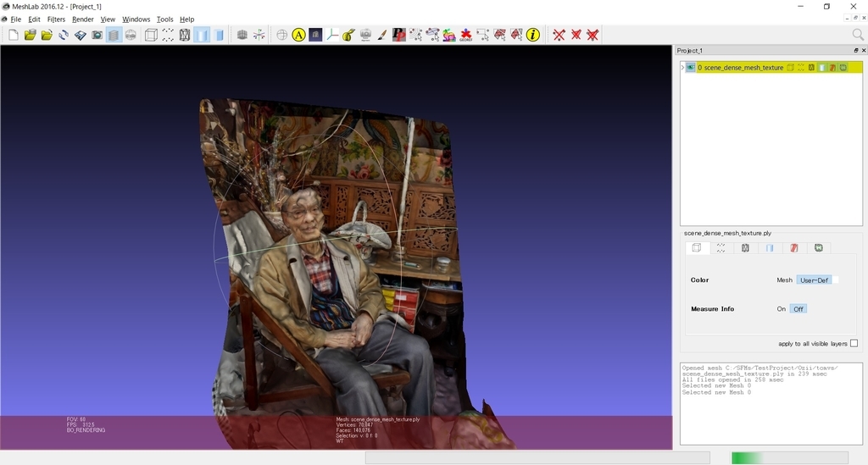
Task: Open the manipulators axis tool
Action: click(332, 35)
